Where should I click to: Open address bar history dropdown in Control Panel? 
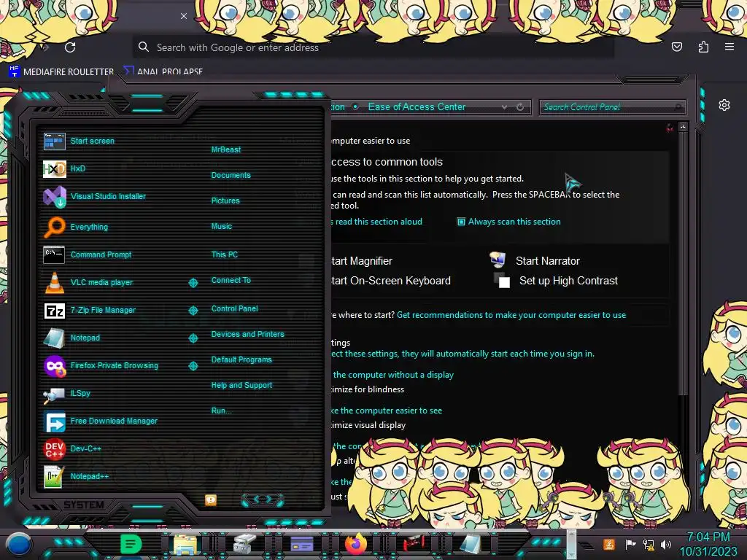[x=504, y=107]
